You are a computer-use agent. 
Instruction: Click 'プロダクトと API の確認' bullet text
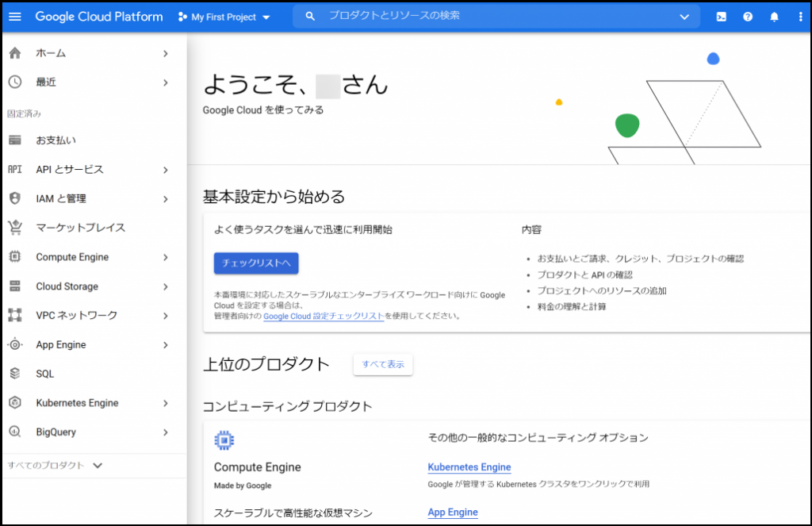584,275
